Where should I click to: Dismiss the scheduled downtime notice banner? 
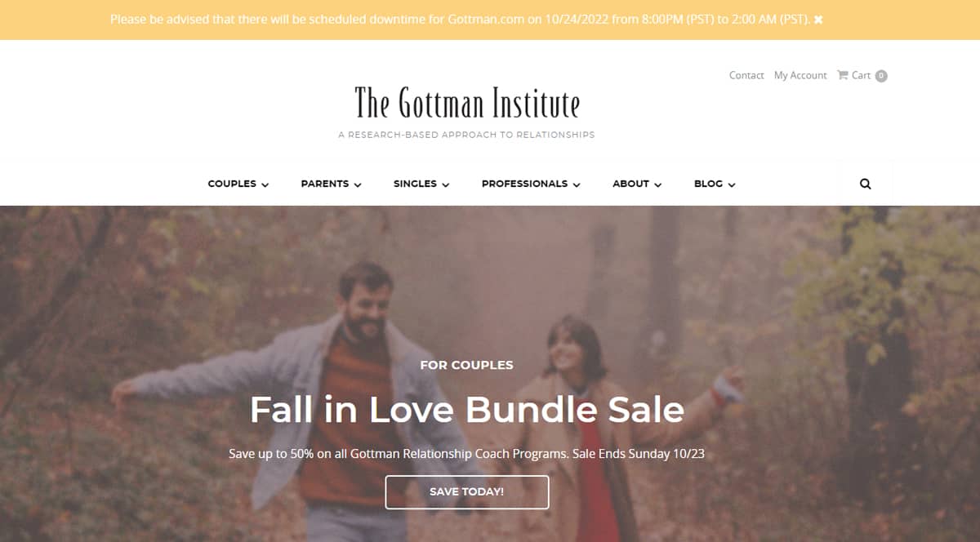click(x=818, y=20)
